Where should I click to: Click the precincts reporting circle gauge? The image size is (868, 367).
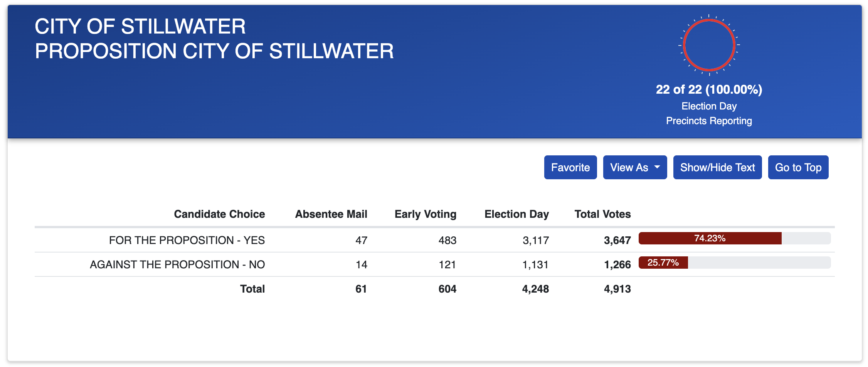pos(709,45)
